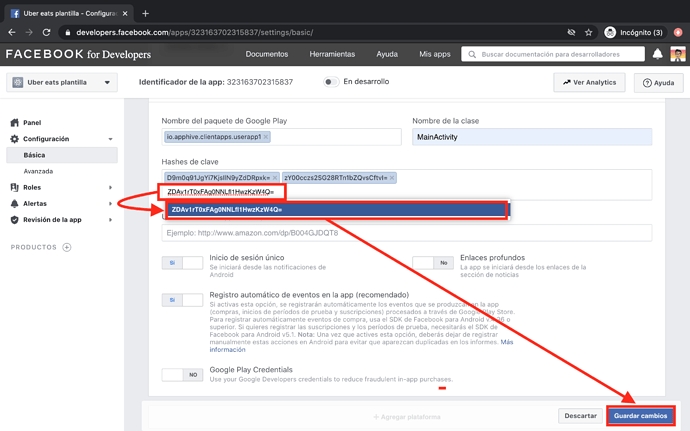Collapse the Configuración sidebar section

click(x=111, y=139)
